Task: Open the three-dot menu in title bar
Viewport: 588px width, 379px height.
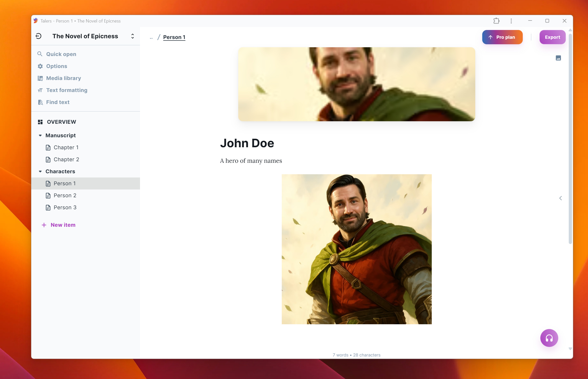Action: (511, 21)
